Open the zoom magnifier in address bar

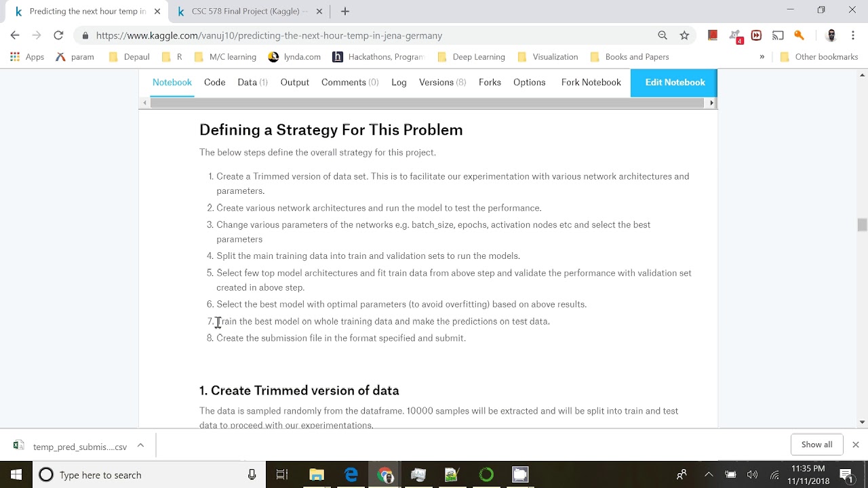tap(663, 35)
